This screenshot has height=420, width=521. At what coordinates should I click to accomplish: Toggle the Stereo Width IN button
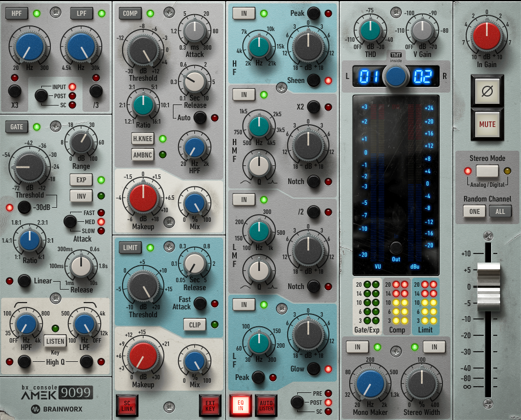pyautogui.click(x=435, y=347)
